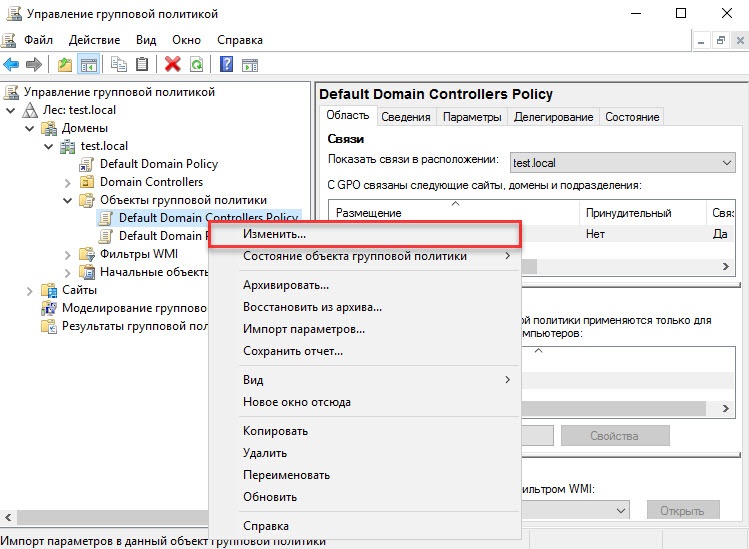Screen dimensions: 749x549
Task: Click the Domain Controllers OU folder icon
Action: pos(87,182)
